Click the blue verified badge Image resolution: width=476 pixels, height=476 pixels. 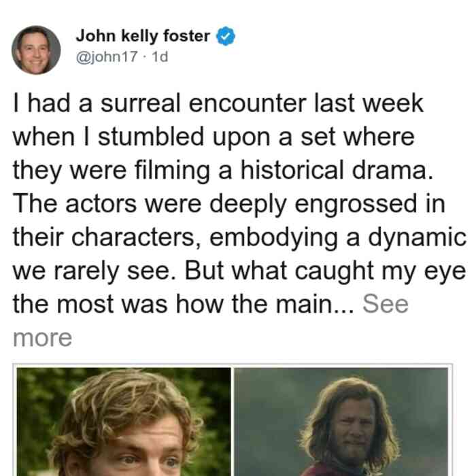225,36
